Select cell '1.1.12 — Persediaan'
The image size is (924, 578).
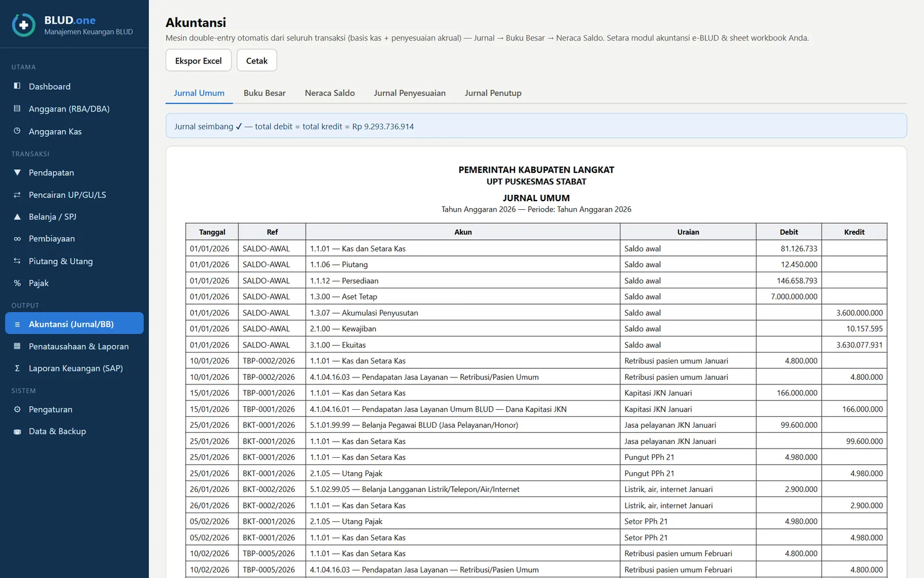463,280
